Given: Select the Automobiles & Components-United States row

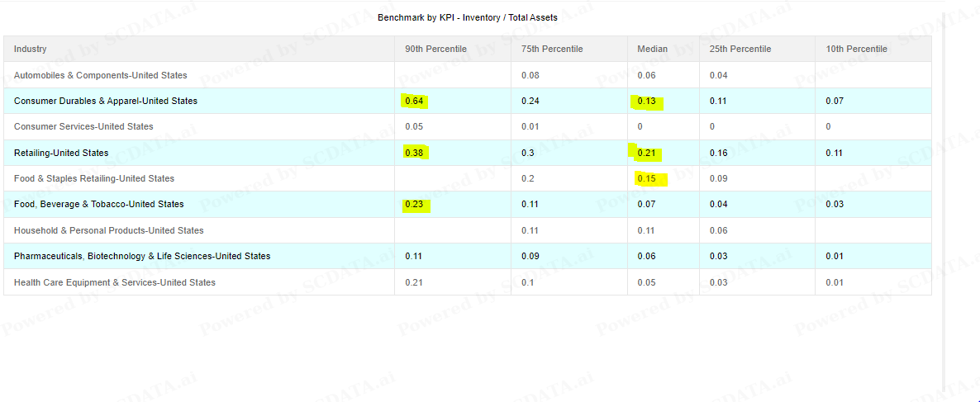Looking at the screenshot, I should coord(101,75).
